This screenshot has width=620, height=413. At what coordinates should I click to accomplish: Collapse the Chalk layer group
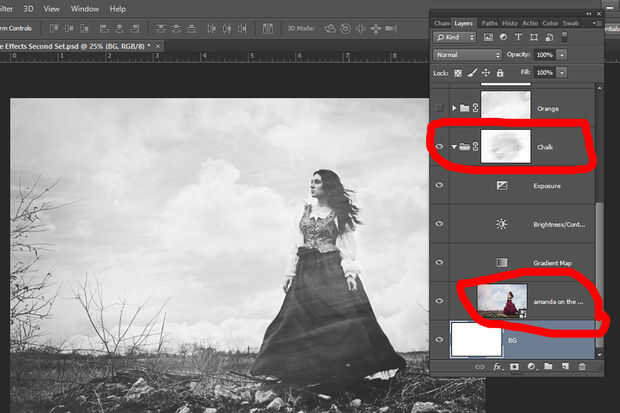click(454, 147)
